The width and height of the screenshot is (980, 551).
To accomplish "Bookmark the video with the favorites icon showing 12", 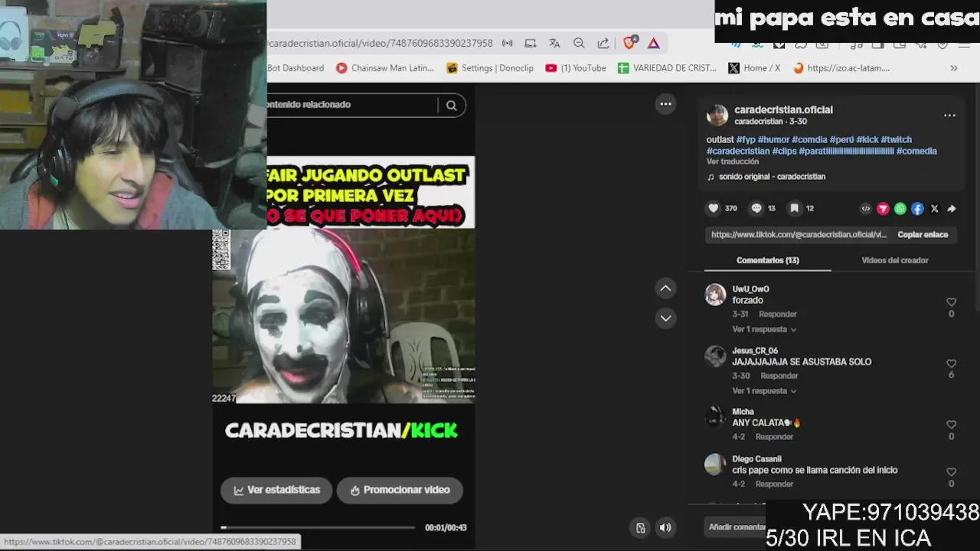I will point(795,208).
